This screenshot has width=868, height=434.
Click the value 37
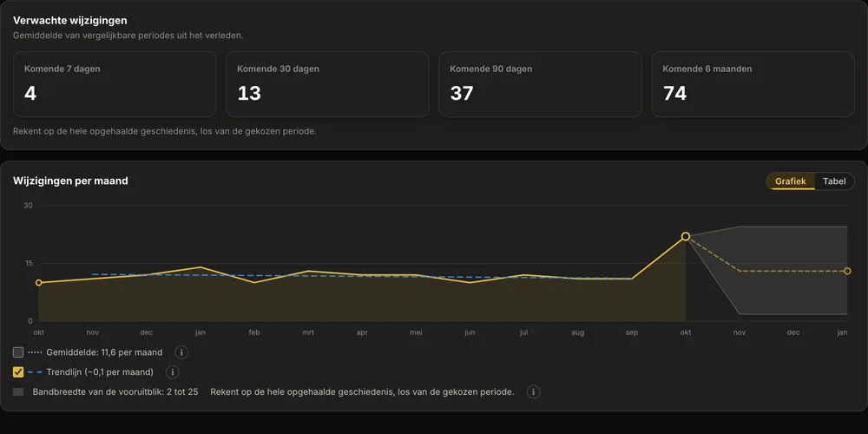(x=462, y=94)
